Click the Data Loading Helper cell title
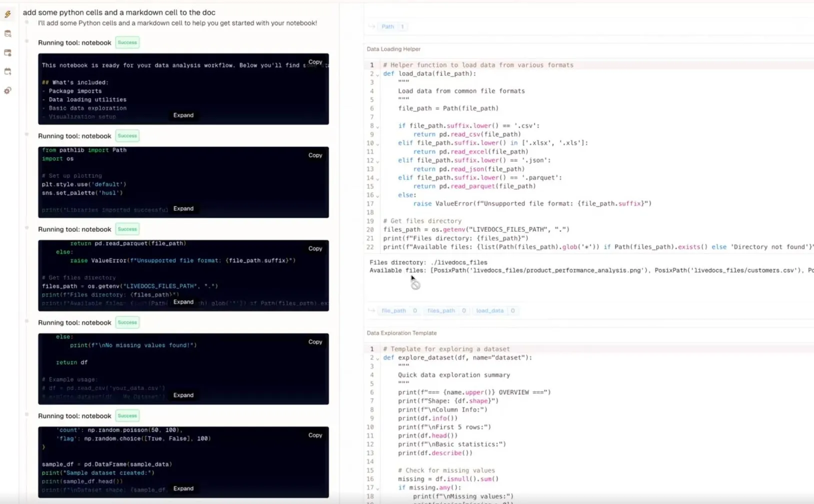Viewport: 814px width, 504px height. [x=393, y=49]
